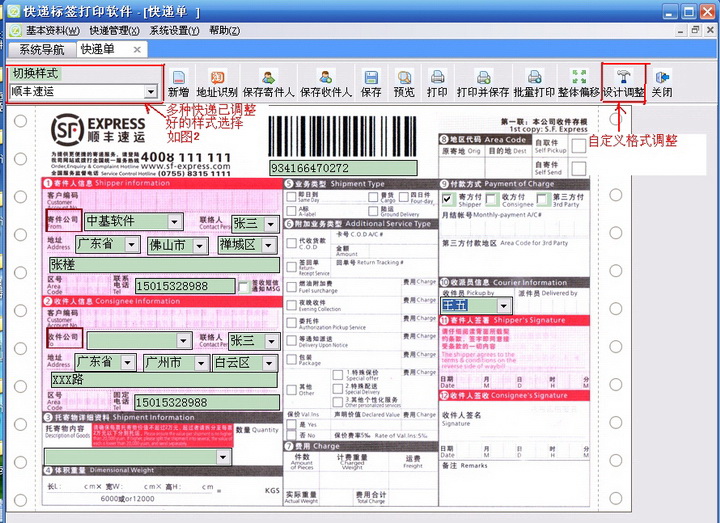Click the application icon in the title bar
720x523 pixels.
[x=13, y=11]
